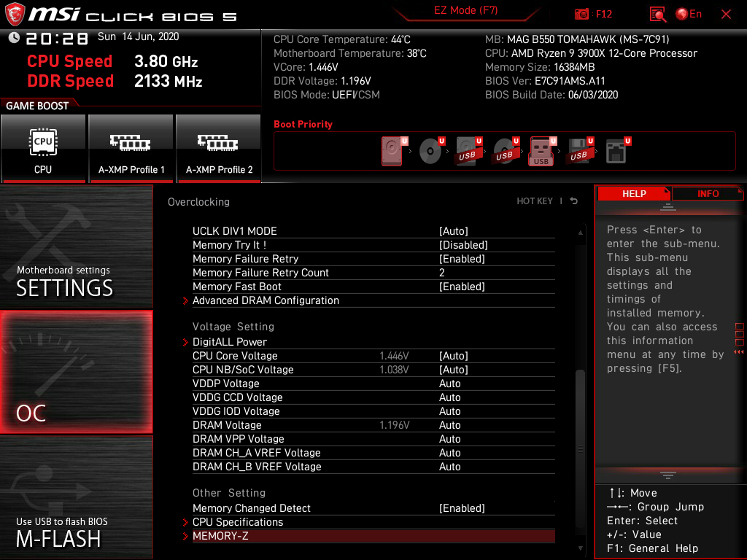Click the DRAM Voltage 1.196V reading
The height and width of the screenshot is (560, 747).
(x=394, y=425)
